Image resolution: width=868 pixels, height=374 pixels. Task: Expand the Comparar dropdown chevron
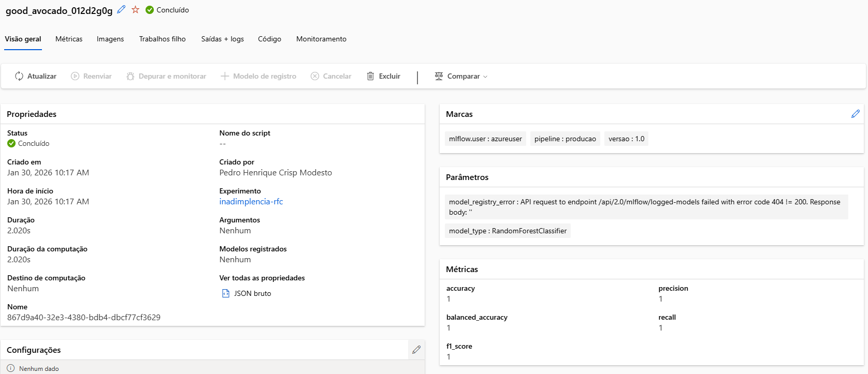pos(485,77)
